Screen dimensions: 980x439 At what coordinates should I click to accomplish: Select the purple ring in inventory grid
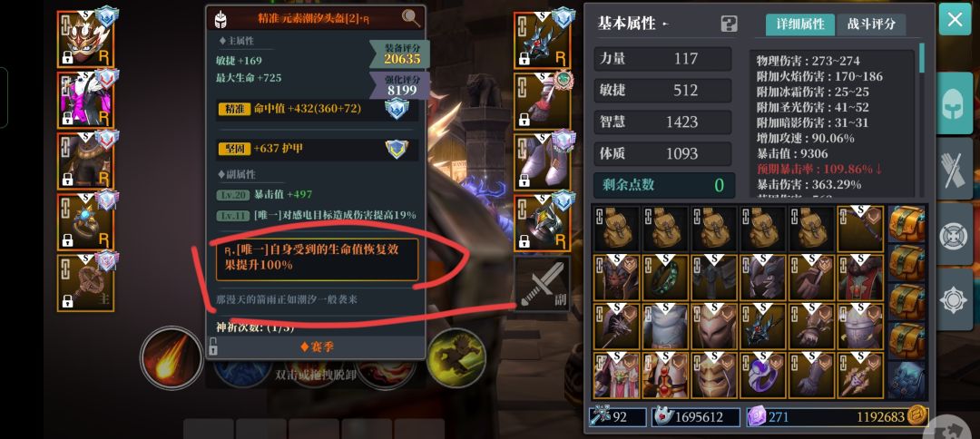click(762, 376)
